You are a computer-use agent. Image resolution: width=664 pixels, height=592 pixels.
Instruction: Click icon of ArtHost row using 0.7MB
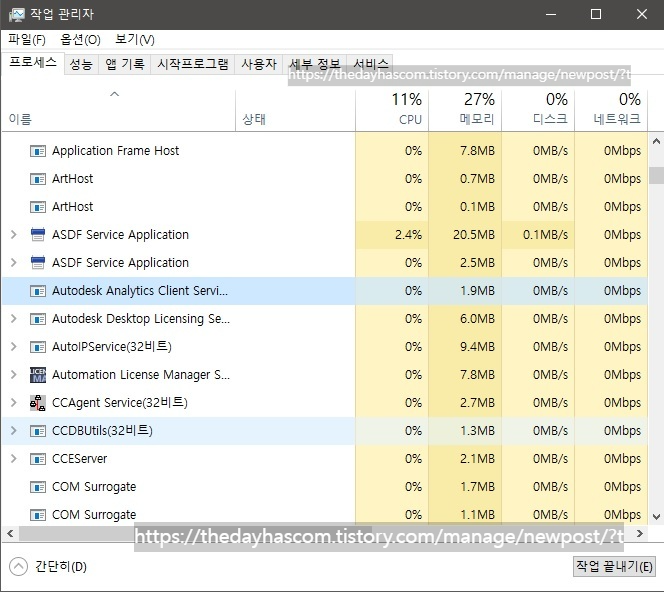[x=38, y=179]
